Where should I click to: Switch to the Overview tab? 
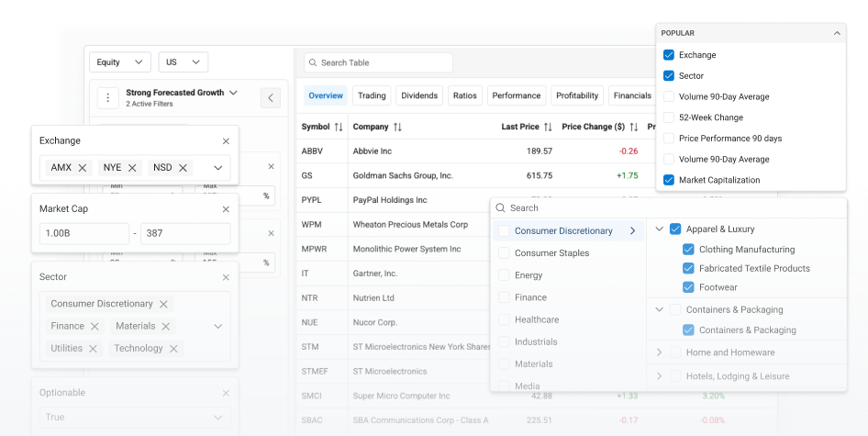click(326, 95)
